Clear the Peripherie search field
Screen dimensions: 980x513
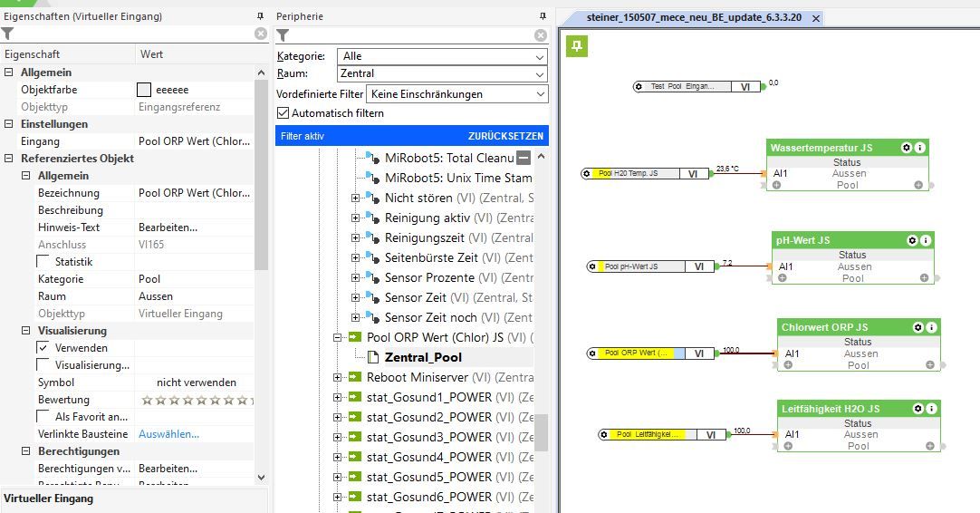[542, 35]
